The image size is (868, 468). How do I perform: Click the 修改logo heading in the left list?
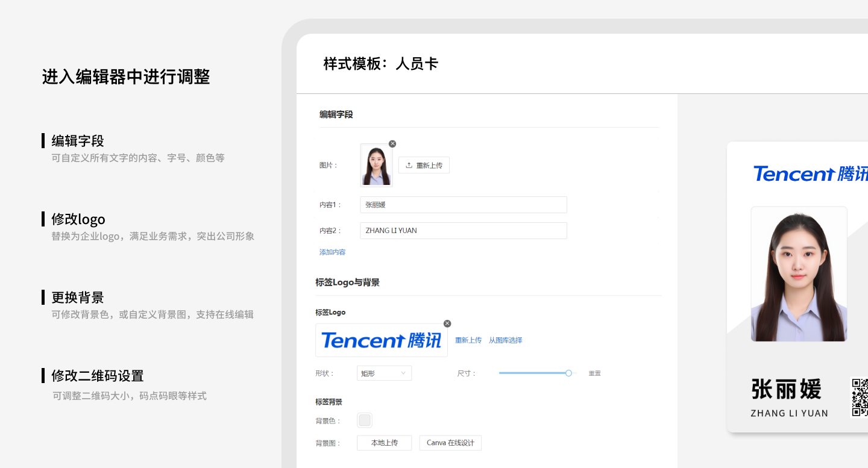click(78, 219)
